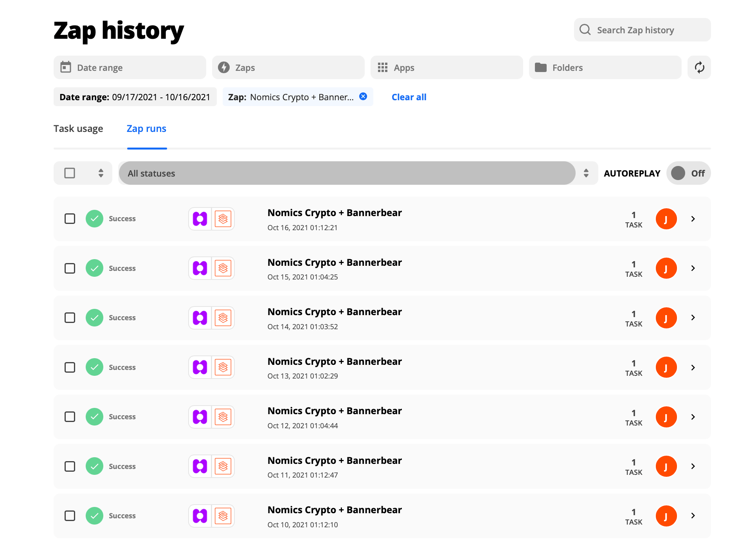Image resolution: width=756 pixels, height=559 pixels.
Task: Expand the Oct 11 run details chevron
Action: (693, 466)
